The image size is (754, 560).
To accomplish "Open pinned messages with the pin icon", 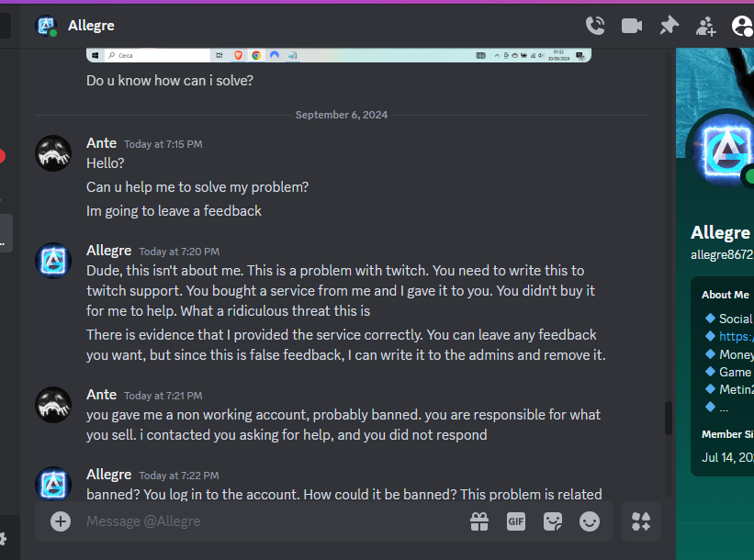I will point(669,26).
